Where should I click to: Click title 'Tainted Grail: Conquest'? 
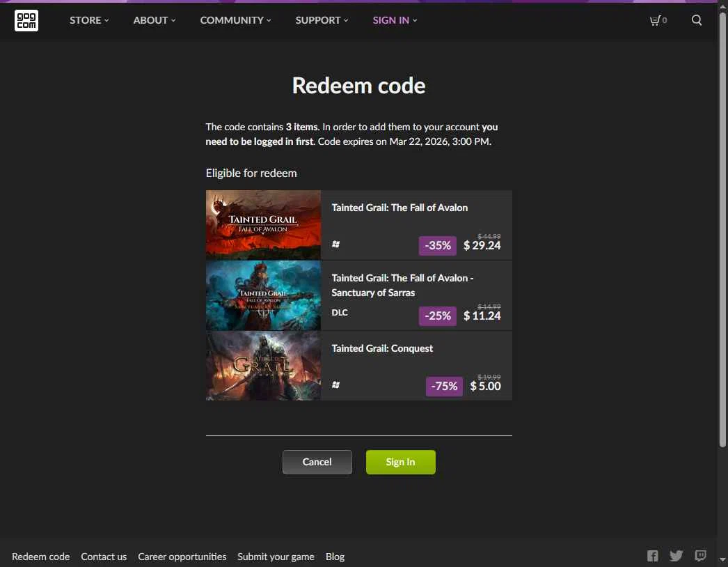click(x=382, y=348)
